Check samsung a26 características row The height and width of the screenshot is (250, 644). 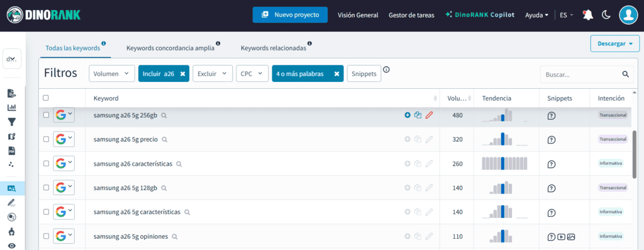(x=46, y=163)
